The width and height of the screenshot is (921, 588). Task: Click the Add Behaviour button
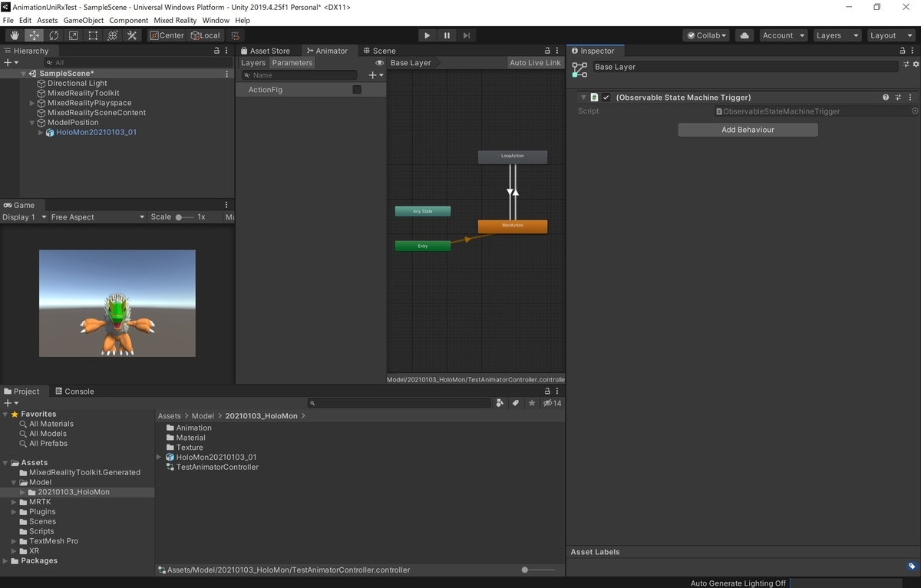click(748, 130)
